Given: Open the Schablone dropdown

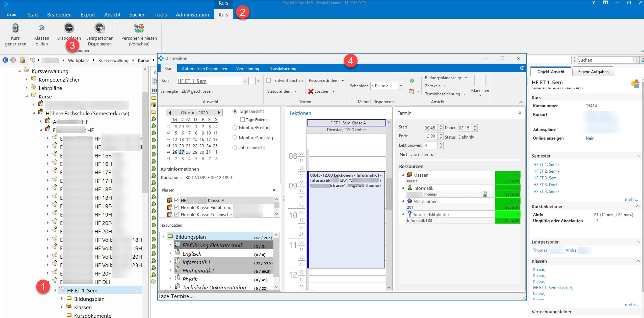Looking at the screenshot, I should pos(401,86).
